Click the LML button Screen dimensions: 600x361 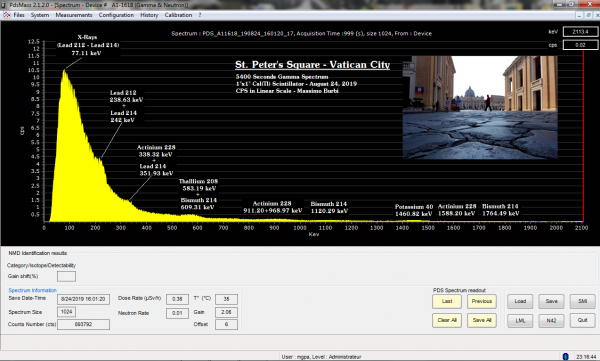[x=520, y=320]
